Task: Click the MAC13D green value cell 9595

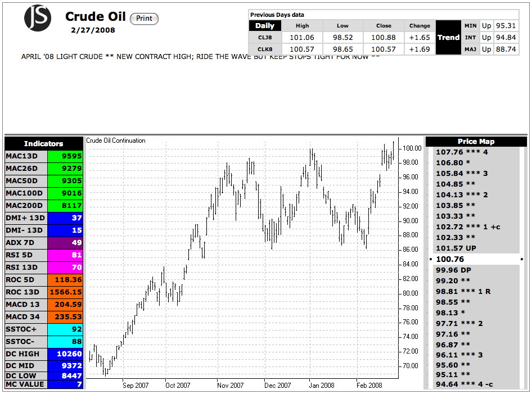Action: coord(66,156)
